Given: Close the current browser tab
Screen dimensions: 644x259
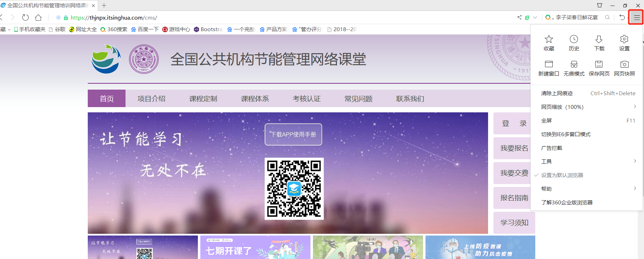Looking at the screenshot, I should pyautogui.click(x=93, y=6).
